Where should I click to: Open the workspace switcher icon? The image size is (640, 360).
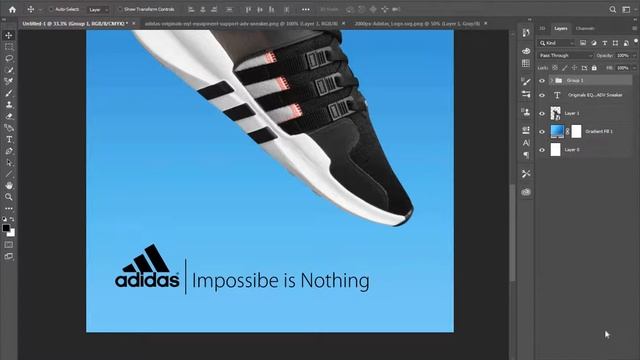[626, 9]
